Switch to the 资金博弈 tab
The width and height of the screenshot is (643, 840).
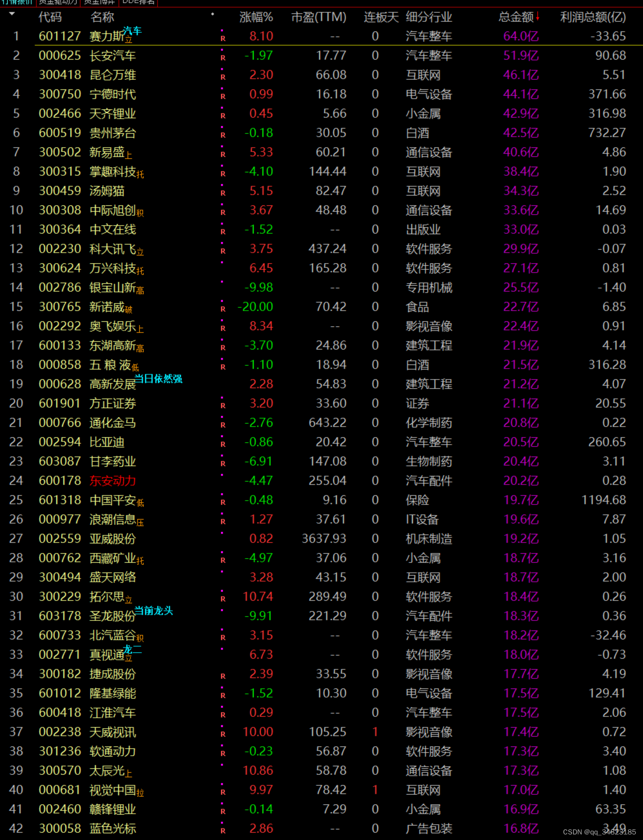(x=99, y=2)
